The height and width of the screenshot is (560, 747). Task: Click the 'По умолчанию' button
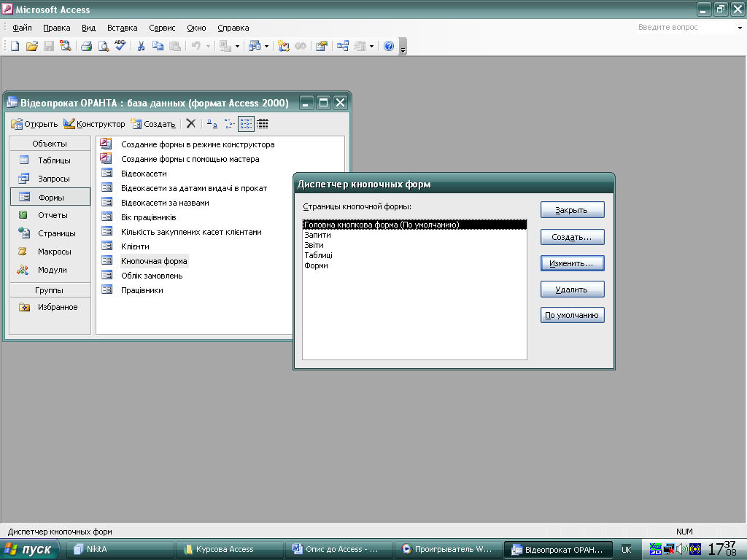[x=572, y=315]
